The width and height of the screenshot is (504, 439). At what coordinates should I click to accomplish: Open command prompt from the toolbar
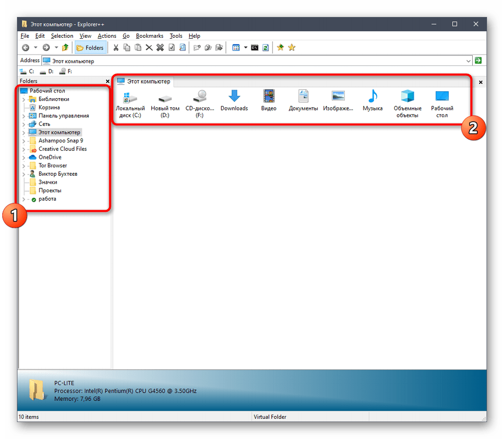pyautogui.click(x=255, y=48)
